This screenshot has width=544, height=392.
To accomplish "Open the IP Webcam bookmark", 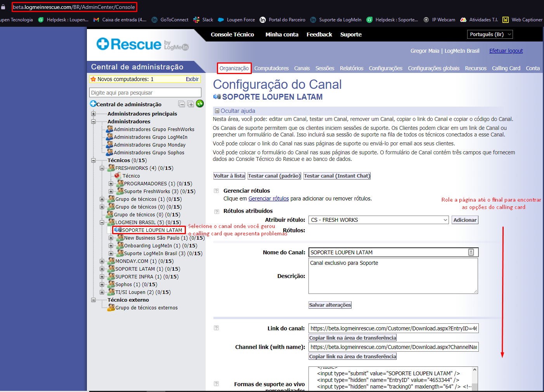I will (439, 20).
